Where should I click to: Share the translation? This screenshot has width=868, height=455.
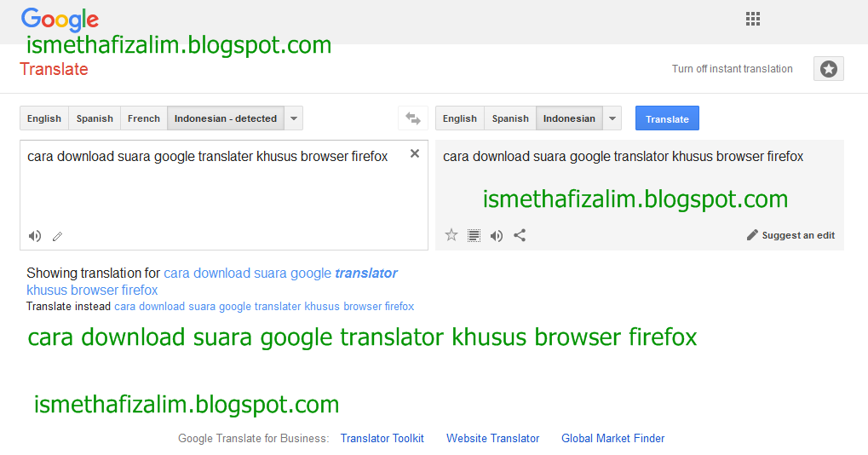tap(520, 235)
